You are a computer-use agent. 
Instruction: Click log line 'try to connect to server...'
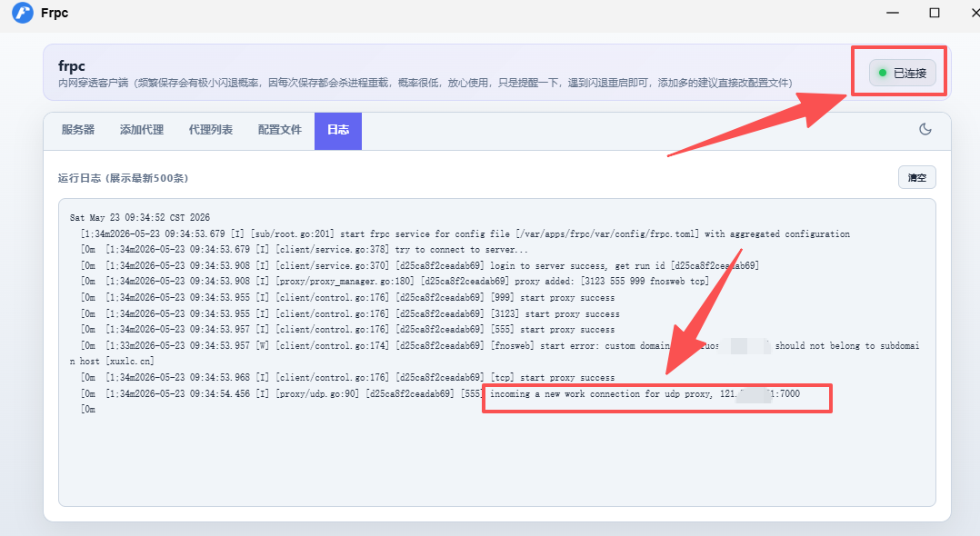point(305,249)
